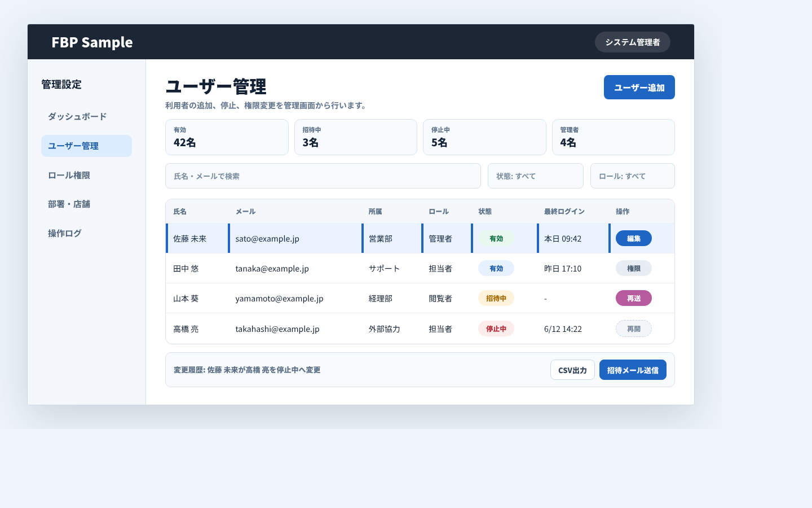The height and width of the screenshot is (508, 812).
Task: Click 閲覧者 role in 山本 葵 row
Action: coord(440,299)
